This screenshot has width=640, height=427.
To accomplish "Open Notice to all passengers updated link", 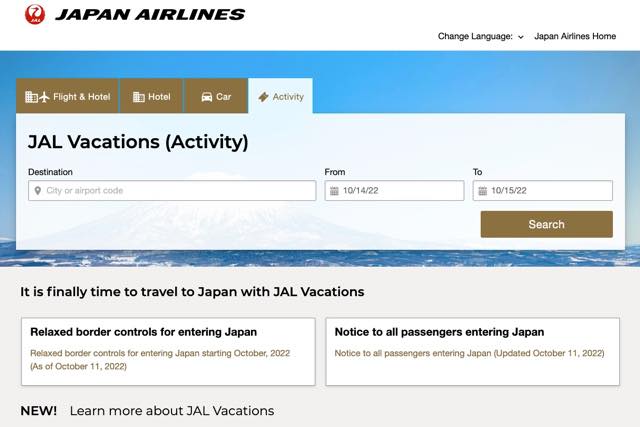I will pyautogui.click(x=469, y=353).
